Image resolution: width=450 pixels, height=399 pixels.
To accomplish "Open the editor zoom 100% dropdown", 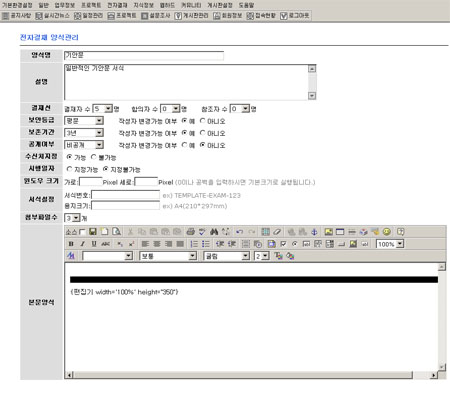I will (390, 244).
